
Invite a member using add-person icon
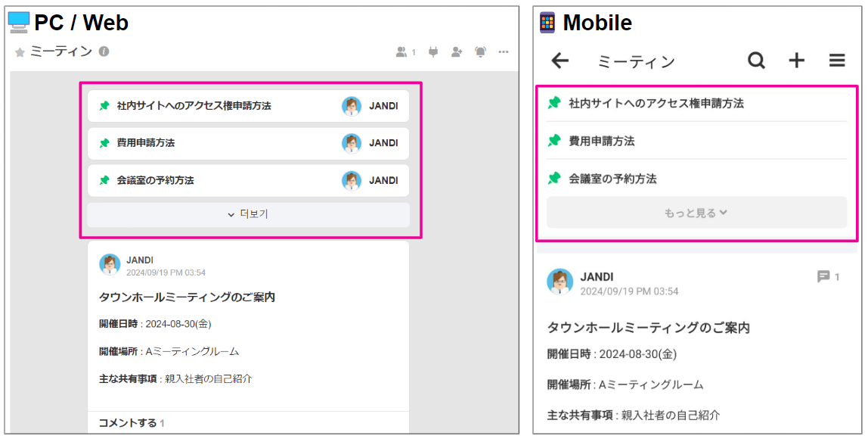(457, 52)
